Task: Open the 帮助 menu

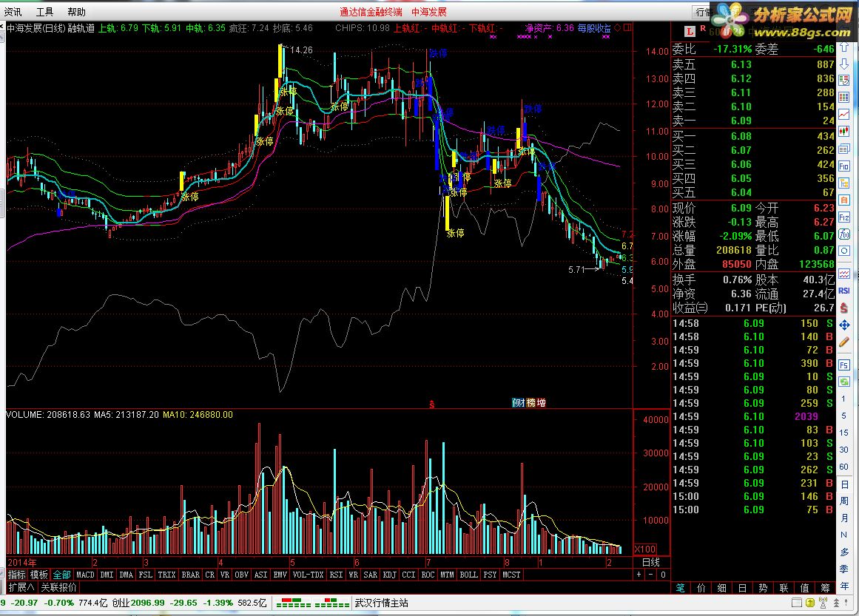Action: [76, 12]
